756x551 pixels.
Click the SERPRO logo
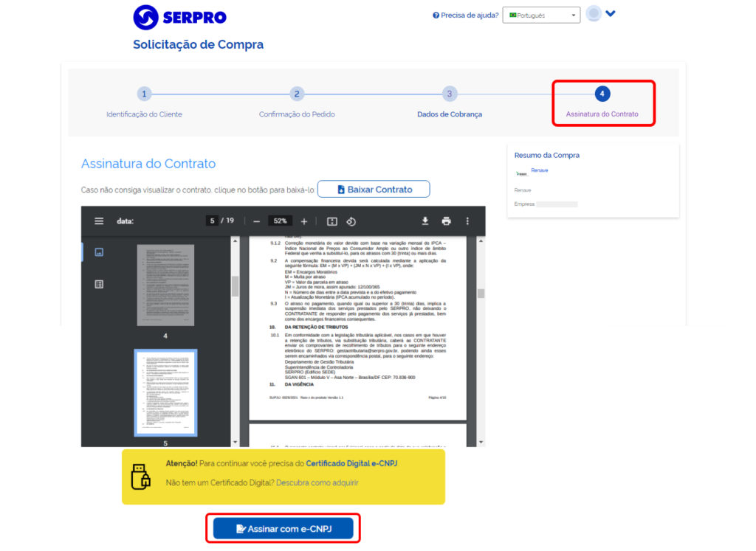click(x=180, y=18)
